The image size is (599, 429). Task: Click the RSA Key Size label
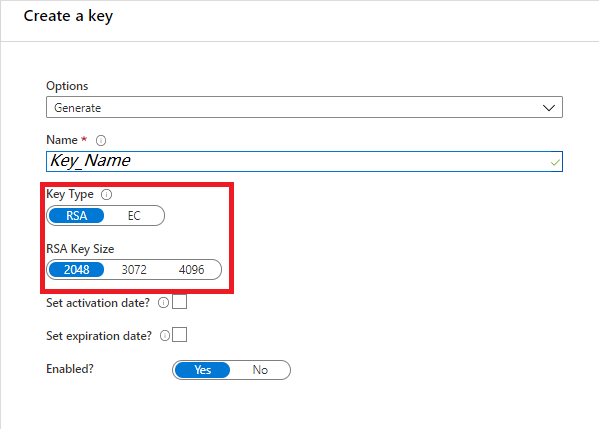pos(80,249)
